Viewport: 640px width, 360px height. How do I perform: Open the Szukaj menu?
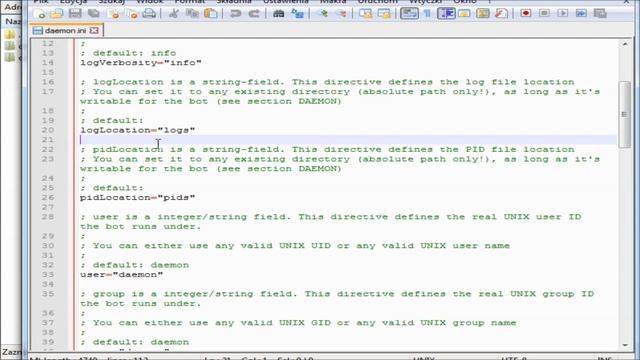112,2
